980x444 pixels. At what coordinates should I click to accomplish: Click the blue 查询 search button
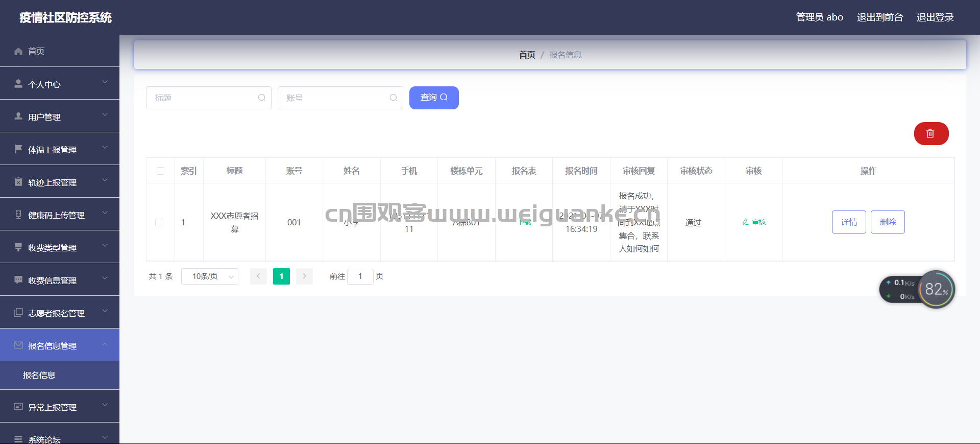[434, 98]
